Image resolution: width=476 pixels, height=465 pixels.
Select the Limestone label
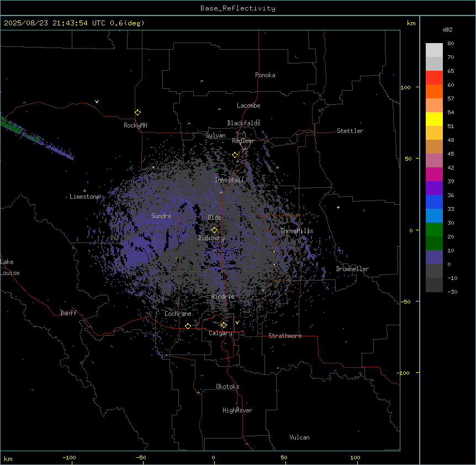click(x=84, y=197)
